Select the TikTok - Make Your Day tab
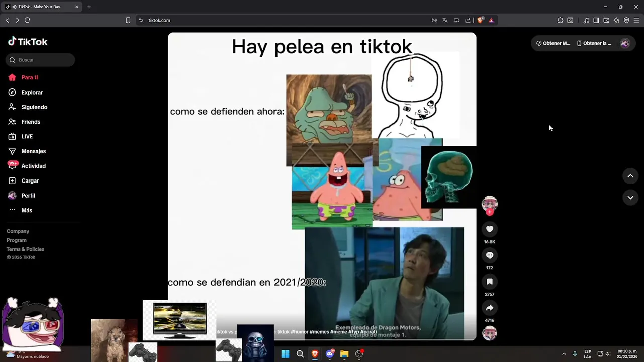644x362 pixels. 42,7
